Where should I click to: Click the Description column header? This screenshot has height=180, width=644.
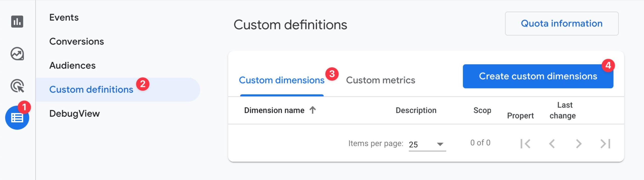[416, 110]
